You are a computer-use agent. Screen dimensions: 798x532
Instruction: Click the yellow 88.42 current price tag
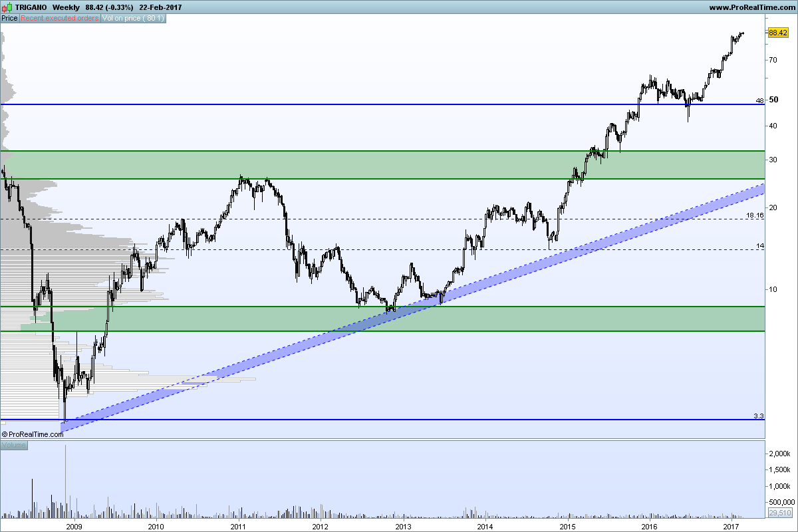[777, 32]
